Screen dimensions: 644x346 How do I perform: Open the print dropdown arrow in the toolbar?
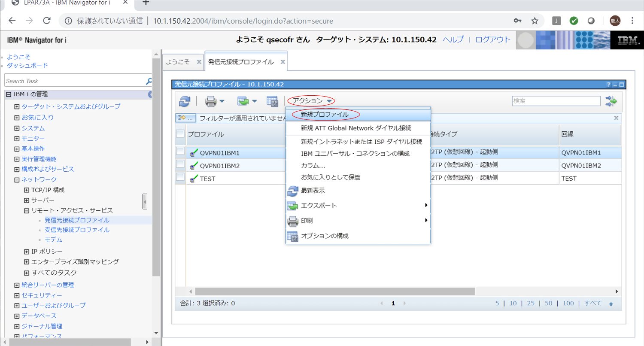tap(222, 102)
